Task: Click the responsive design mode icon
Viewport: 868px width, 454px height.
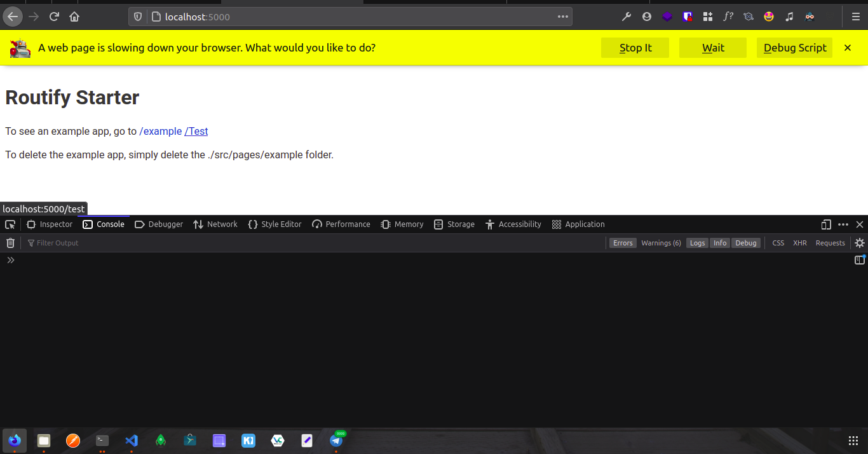Action: [x=825, y=224]
